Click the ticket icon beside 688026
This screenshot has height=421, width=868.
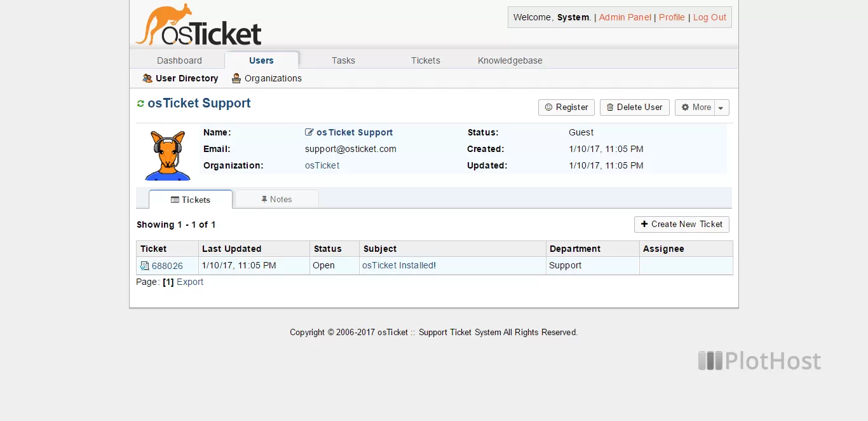pyautogui.click(x=145, y=266)
